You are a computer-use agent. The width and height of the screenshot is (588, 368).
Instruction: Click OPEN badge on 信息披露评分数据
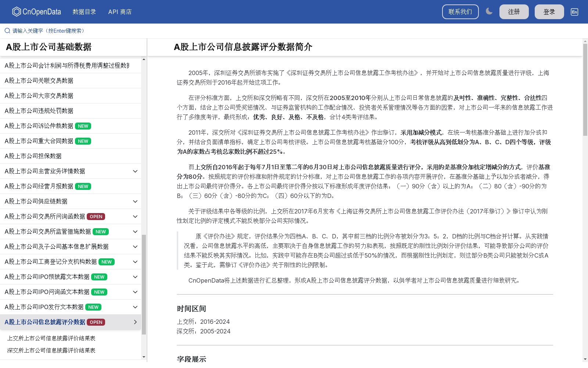(x=96, y=322)
